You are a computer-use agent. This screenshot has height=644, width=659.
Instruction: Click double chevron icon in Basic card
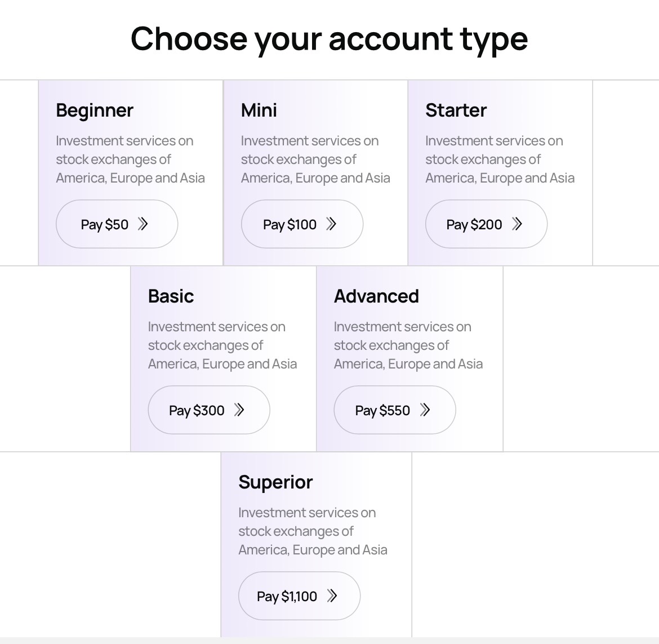tap(239, 410)
